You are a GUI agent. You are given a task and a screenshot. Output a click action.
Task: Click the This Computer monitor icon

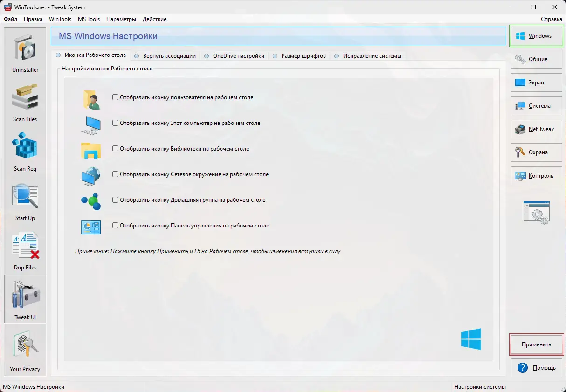click(x=91, y=125)
